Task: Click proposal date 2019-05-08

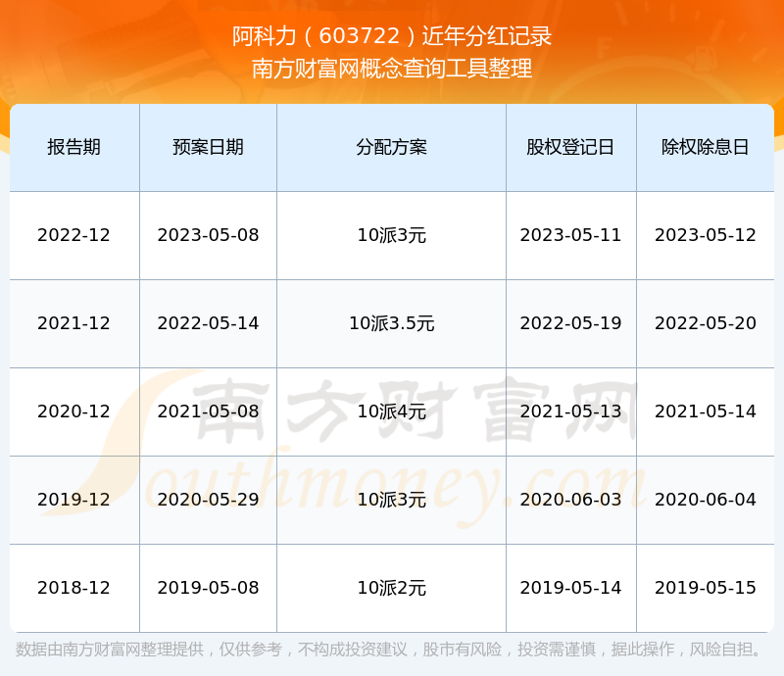Action: [x=208, y=588]
